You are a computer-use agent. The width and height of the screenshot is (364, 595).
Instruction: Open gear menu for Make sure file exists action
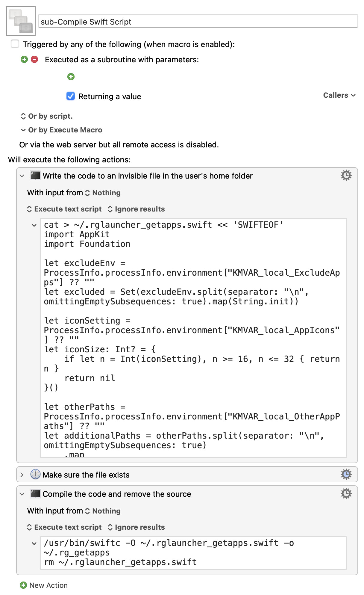click(x=346, y=474)
